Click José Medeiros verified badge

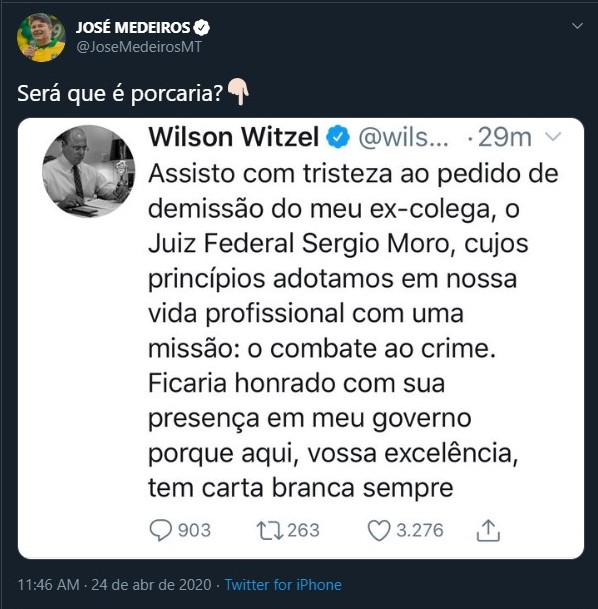click(x=202, y=28)
